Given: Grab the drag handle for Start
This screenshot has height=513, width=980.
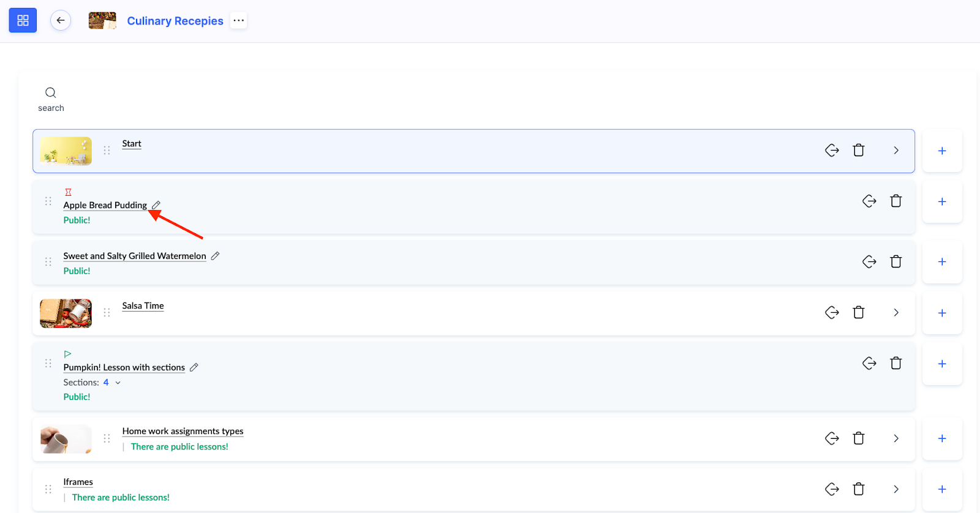Looking at the screenshot, I should pyautogui.click(x=107, y=150).
